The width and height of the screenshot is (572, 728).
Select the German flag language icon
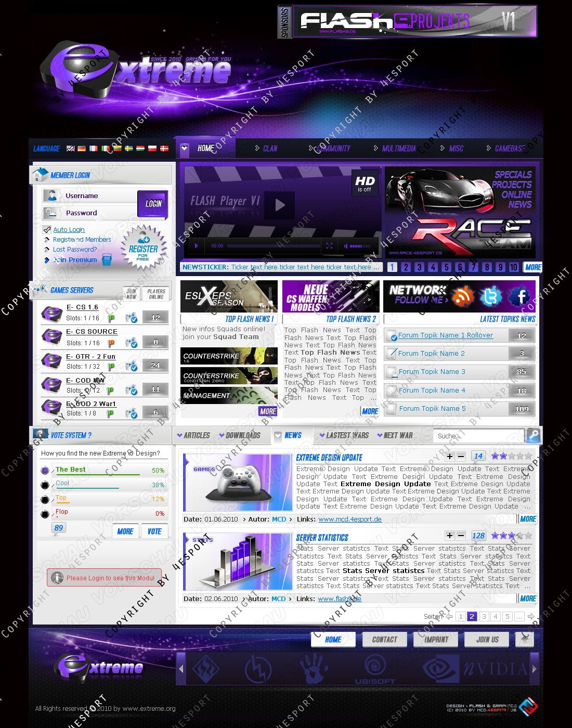82,149
